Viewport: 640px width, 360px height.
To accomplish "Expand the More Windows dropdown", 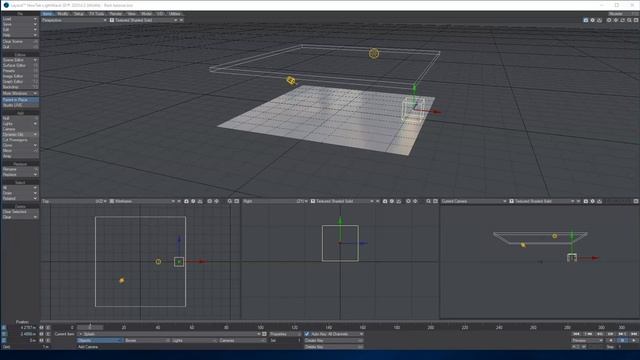I will coord(20,93).
